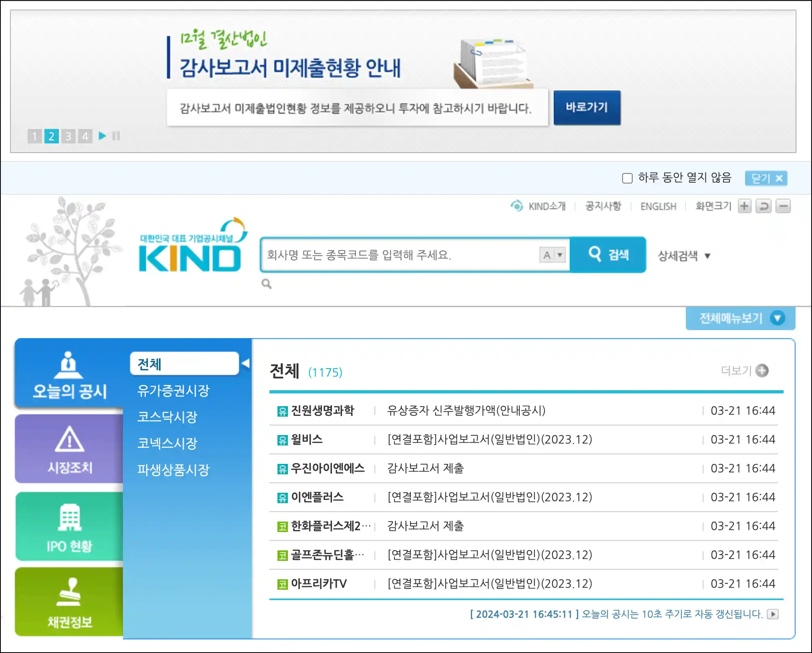812x653 pixels.
Task: Expand 전체메뉴보기 menu
Action: pyautogui.click(x=740, y=318)
